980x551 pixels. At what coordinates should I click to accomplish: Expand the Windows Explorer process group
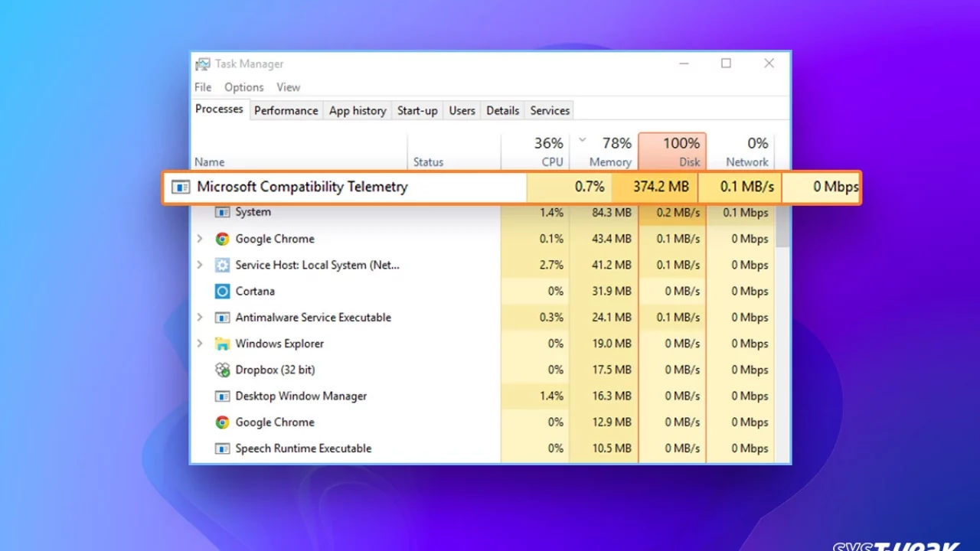[x=200, y=344]
